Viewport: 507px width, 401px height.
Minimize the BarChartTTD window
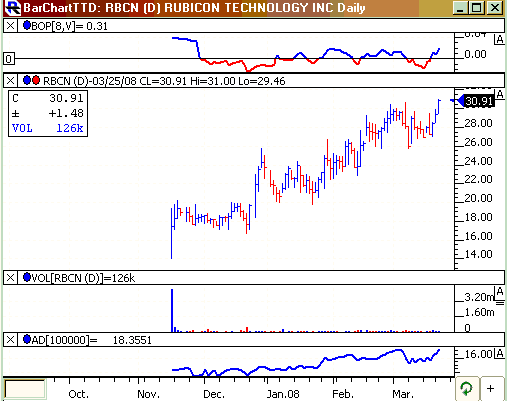click(460, 8)
